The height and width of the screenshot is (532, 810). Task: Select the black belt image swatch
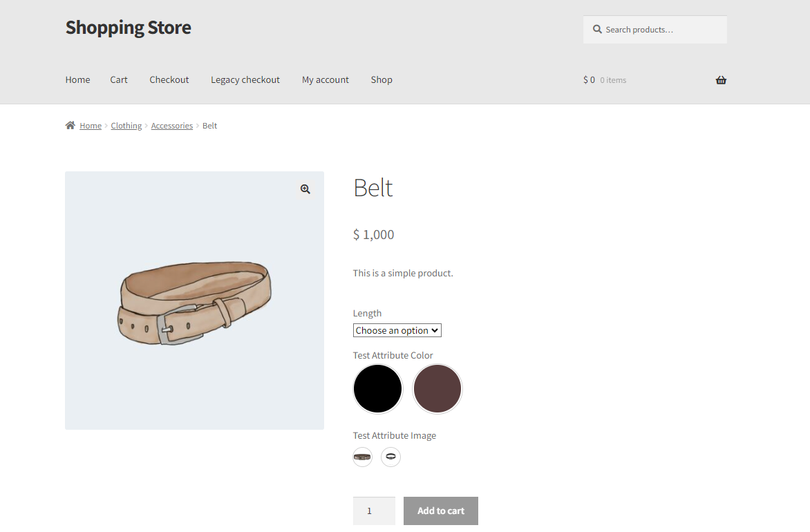pos(390,457)
